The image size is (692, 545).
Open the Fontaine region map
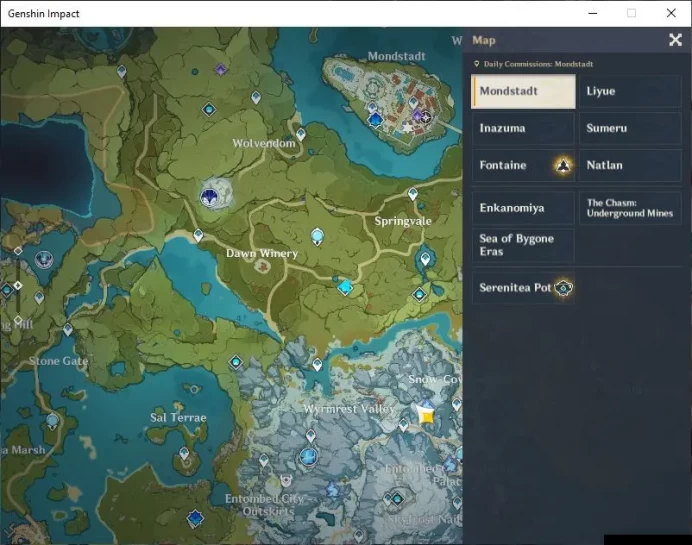(523, 165)
